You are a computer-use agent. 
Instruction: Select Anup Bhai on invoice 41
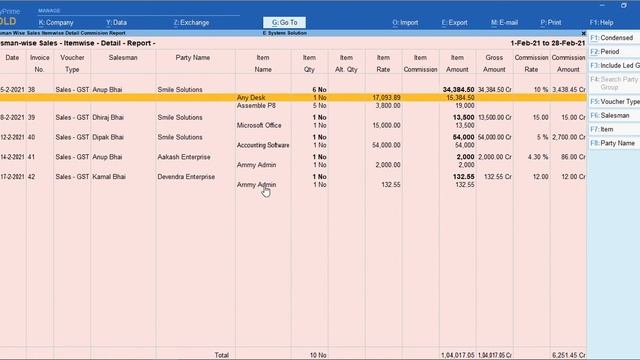(107, 157)
